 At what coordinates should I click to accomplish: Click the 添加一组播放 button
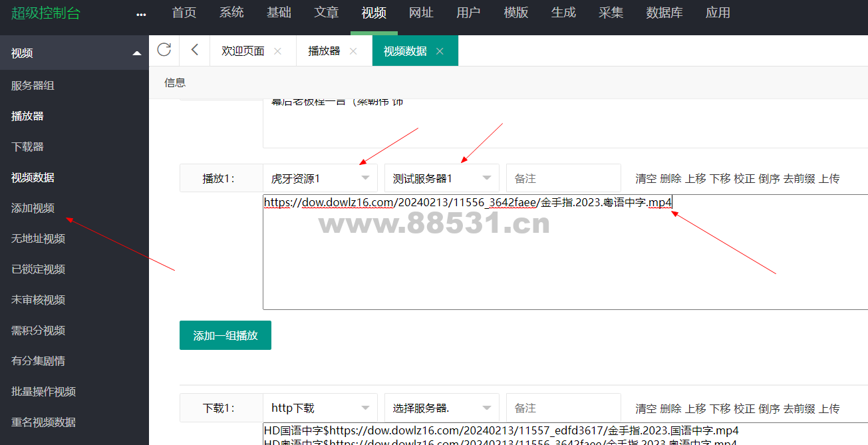click(225, 335)
